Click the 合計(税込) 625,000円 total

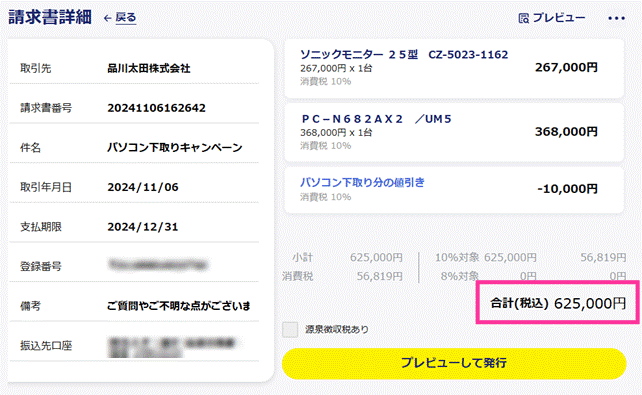pyautogui.click(x=558, y=303)
